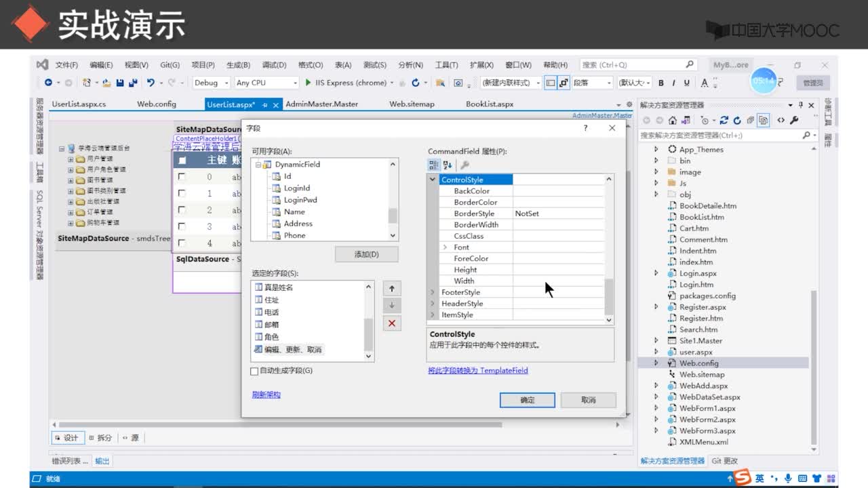Click the help question mark in fields dialog

point(585,128)
